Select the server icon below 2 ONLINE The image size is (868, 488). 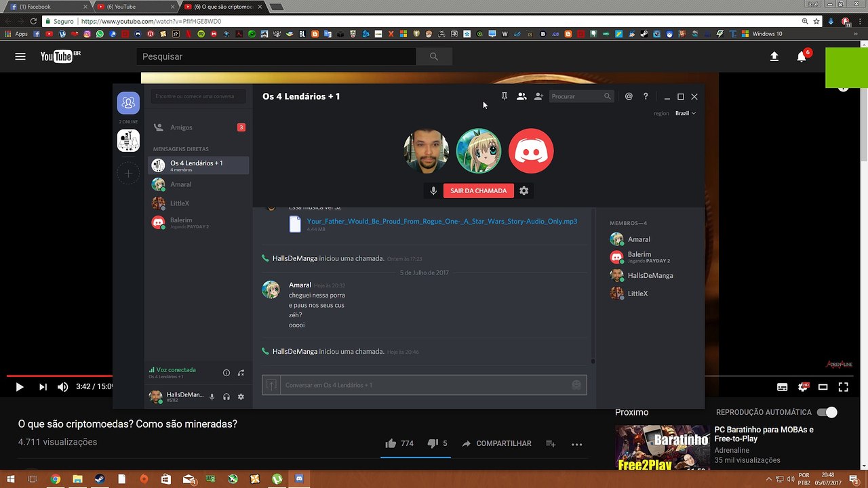[128, 141]
